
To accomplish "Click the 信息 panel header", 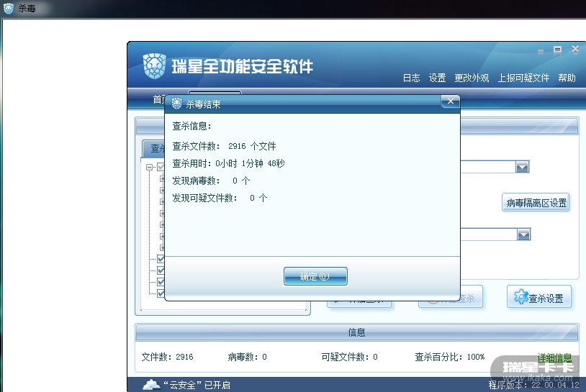I will pos(356,332).
